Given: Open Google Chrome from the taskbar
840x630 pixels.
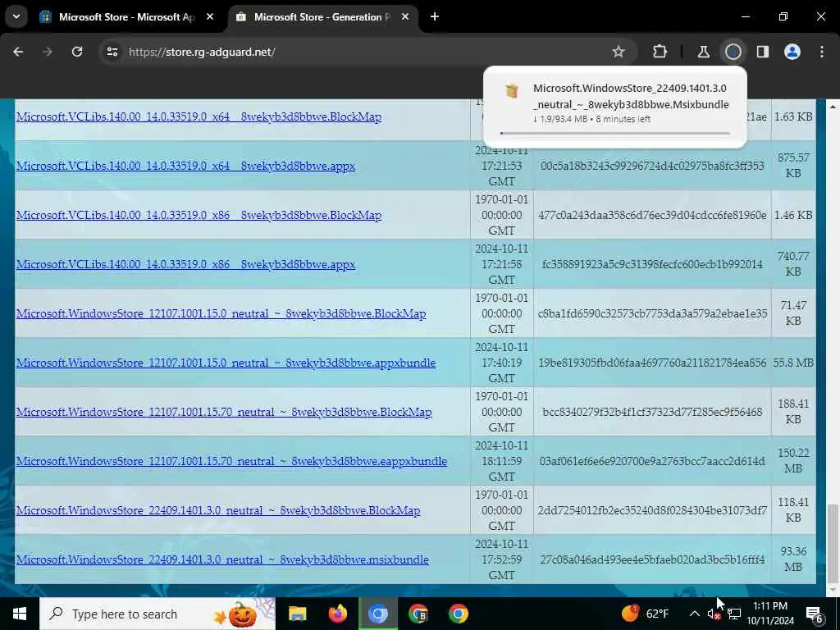Looking at the screenshot, I should 458,614.
